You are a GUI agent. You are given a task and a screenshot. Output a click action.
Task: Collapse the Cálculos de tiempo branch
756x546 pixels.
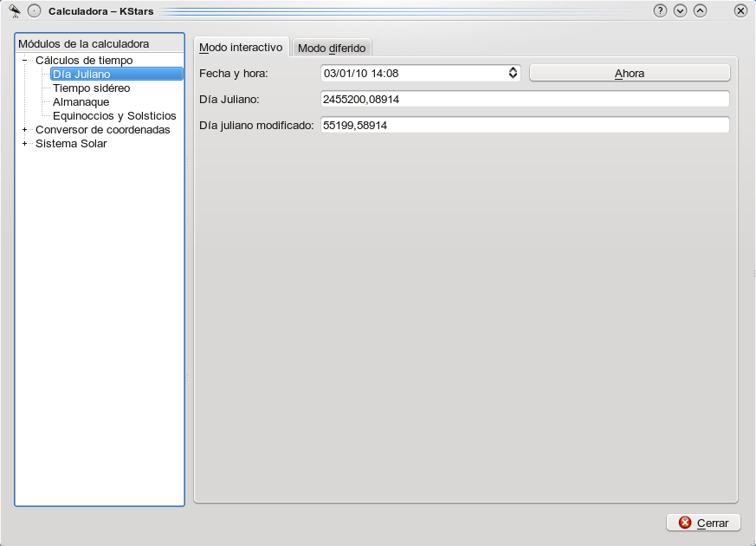[x=25, y=61]
